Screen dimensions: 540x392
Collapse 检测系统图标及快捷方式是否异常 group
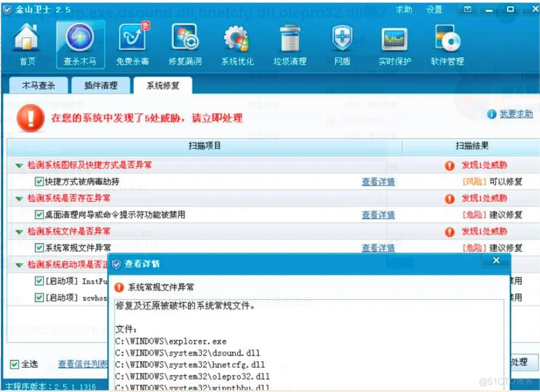19,166
